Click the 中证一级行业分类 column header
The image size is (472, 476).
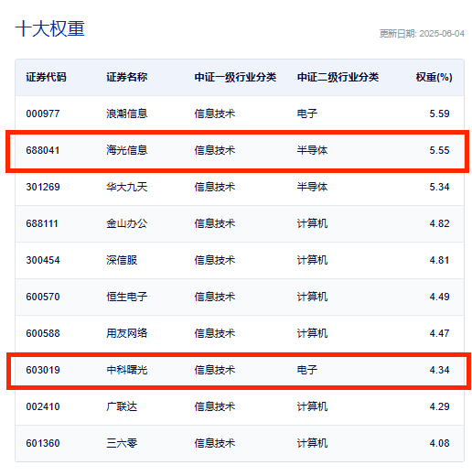coord(235,77)
